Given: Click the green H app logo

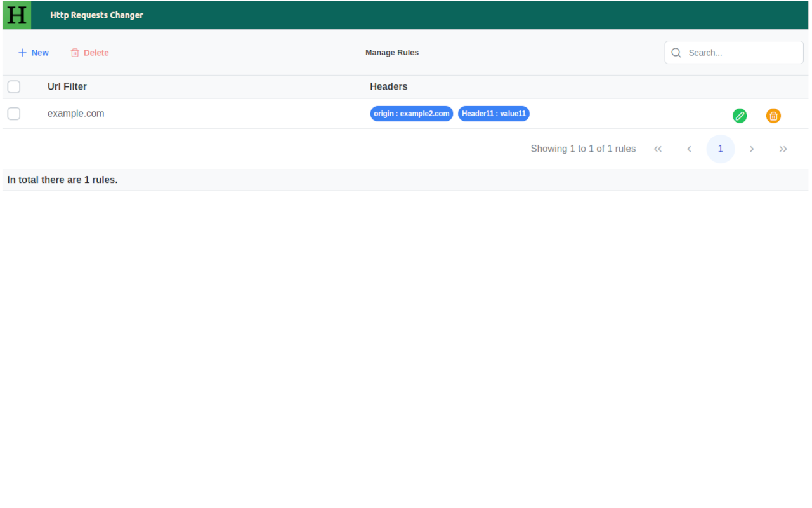Looking at the screenshot, I should click(x=16, y=15).
